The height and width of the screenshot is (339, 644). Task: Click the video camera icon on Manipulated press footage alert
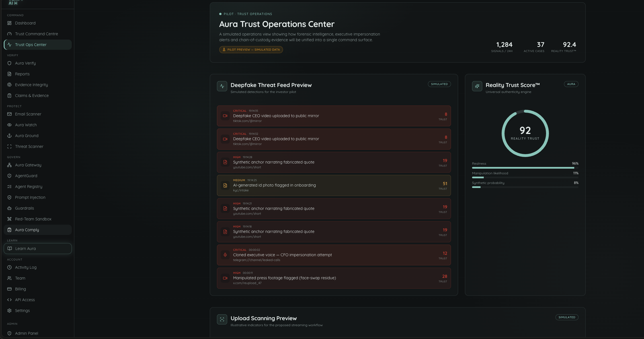pos(225,278)
